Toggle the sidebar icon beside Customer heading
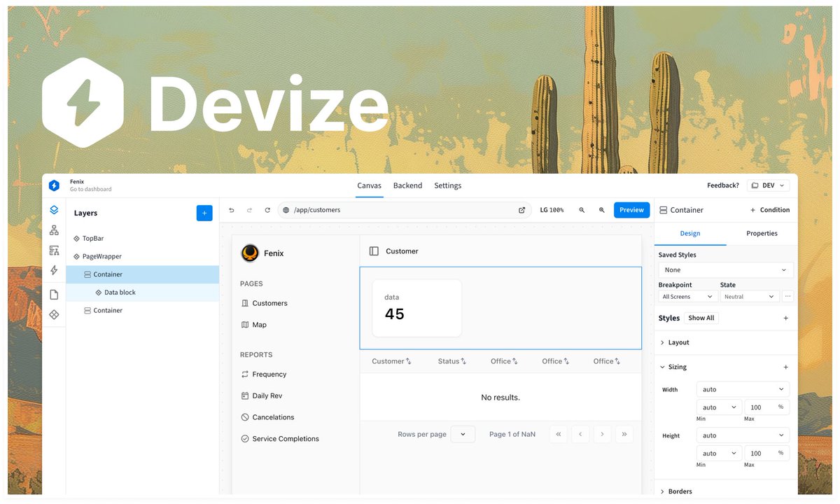840x504 pixels. (374, 251)
